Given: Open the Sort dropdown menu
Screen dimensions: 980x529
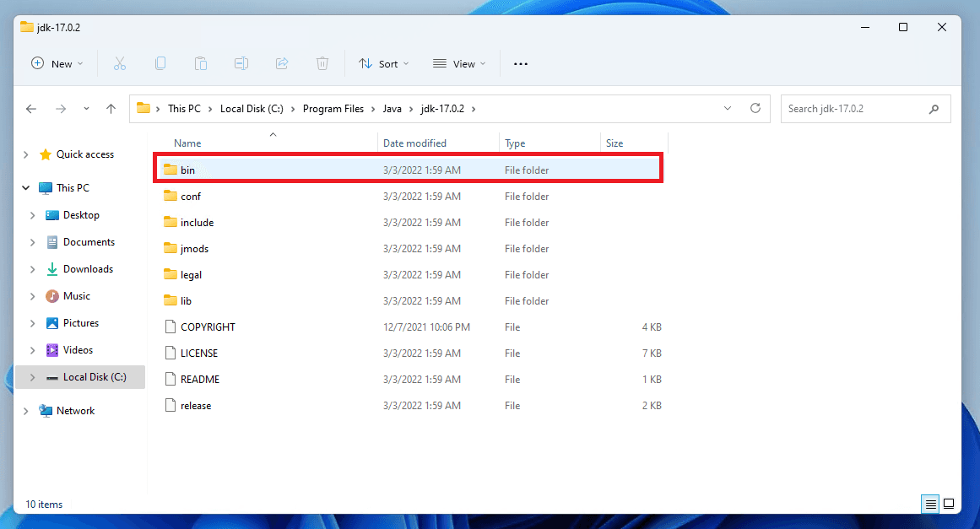Looking at the screenshot, I should pyautogui.click(x=384, y=64).
